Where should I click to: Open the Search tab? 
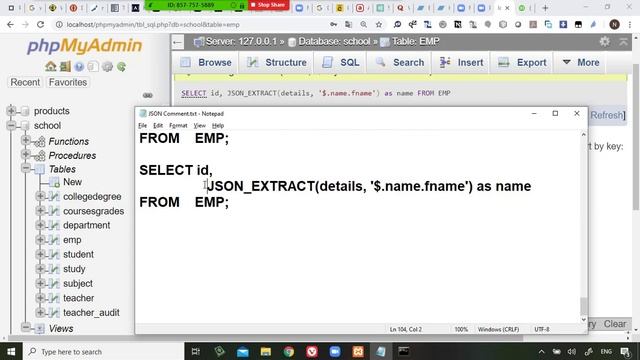coord(400,62)
